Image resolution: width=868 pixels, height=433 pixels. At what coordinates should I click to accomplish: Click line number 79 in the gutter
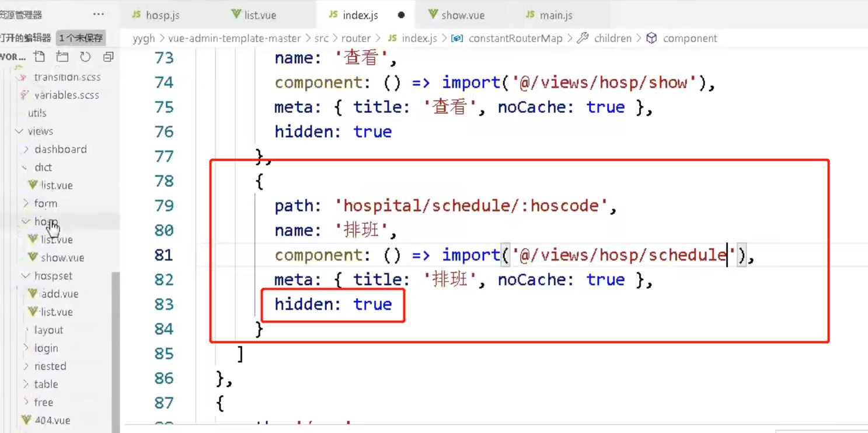pyautogui.click(x=164, y=206)
